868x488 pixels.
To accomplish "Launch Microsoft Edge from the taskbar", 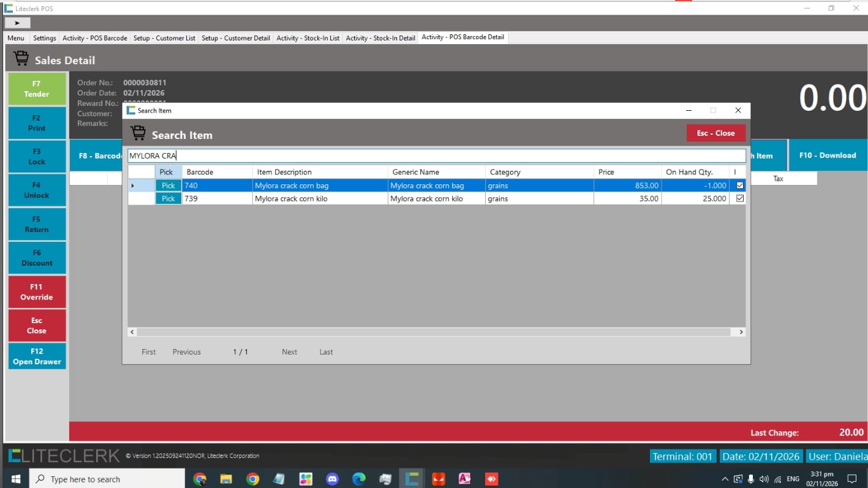I will [359, 479].
